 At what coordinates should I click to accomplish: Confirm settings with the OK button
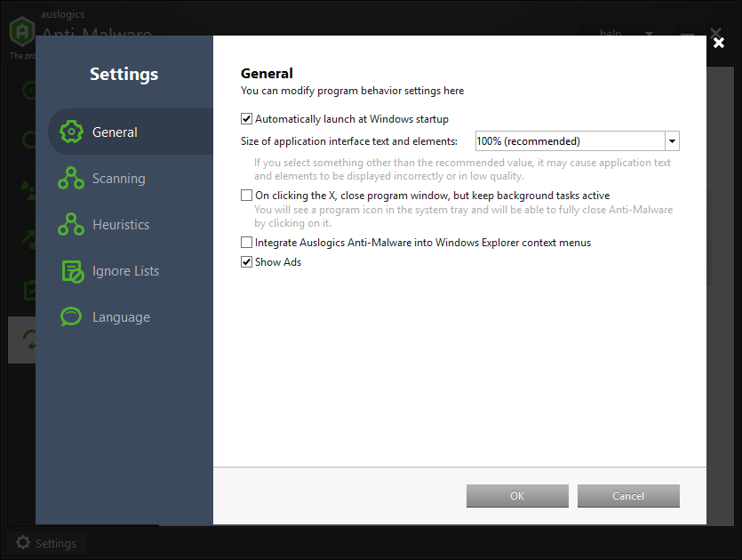(x=517, y=496)
